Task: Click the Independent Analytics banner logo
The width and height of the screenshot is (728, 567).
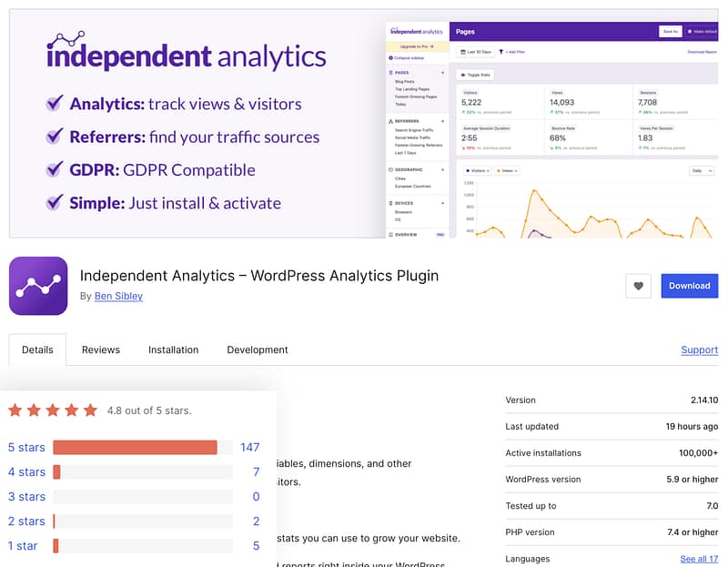Action: tap(187, 52)
